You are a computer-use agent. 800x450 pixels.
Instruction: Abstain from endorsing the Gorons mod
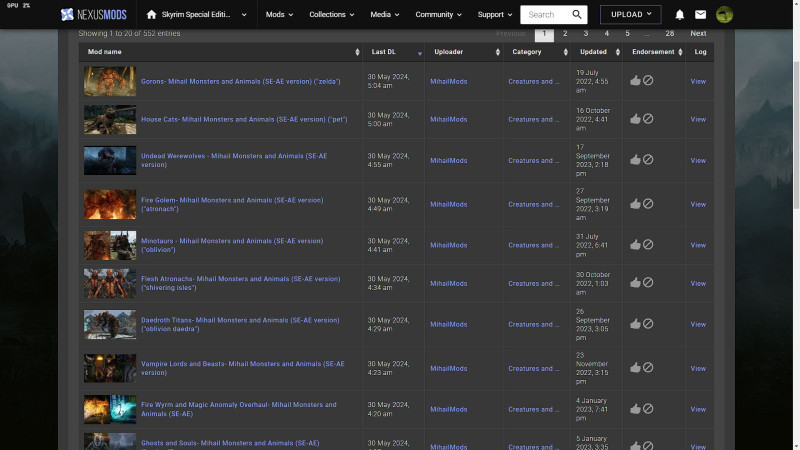click(648, 80)
